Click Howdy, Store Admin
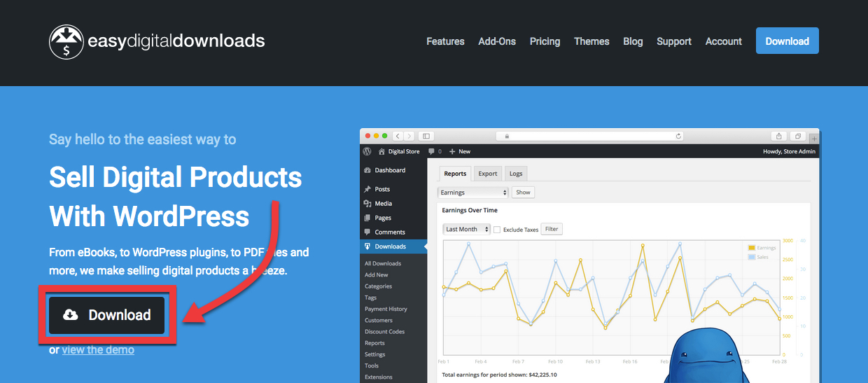868x383 pixels. pyautogui.click(x=789, y=151)
